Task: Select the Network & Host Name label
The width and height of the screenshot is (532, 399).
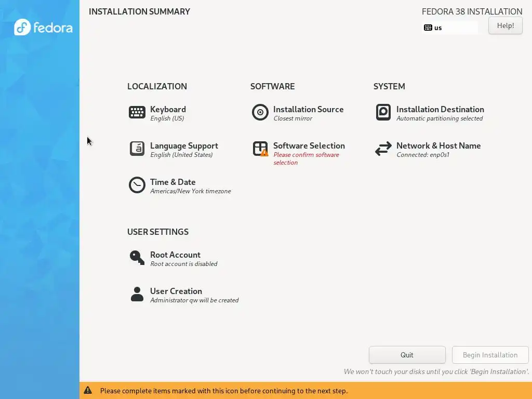Action: 438,145
